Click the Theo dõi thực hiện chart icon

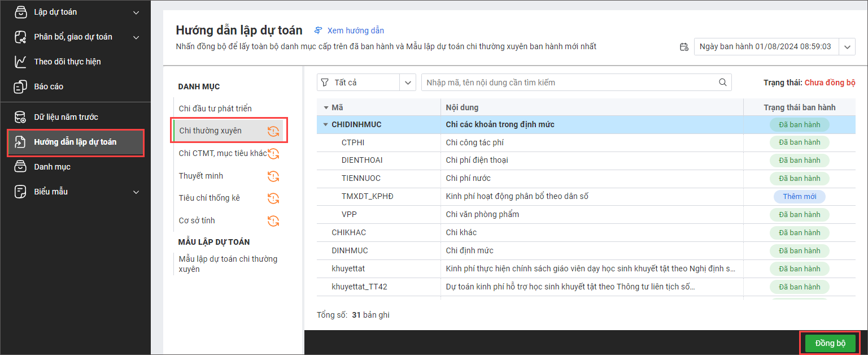click(20, 62)
